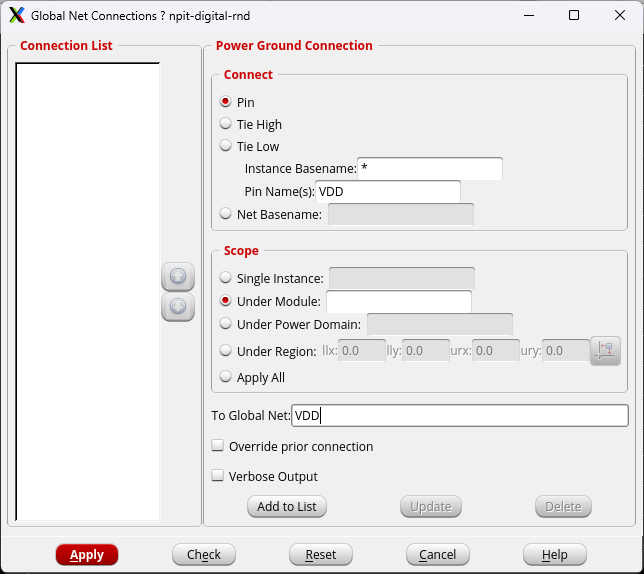This screenshot has width=644, height=574.
Task: Choose the Under Power Domain scope
Action: 225,324
